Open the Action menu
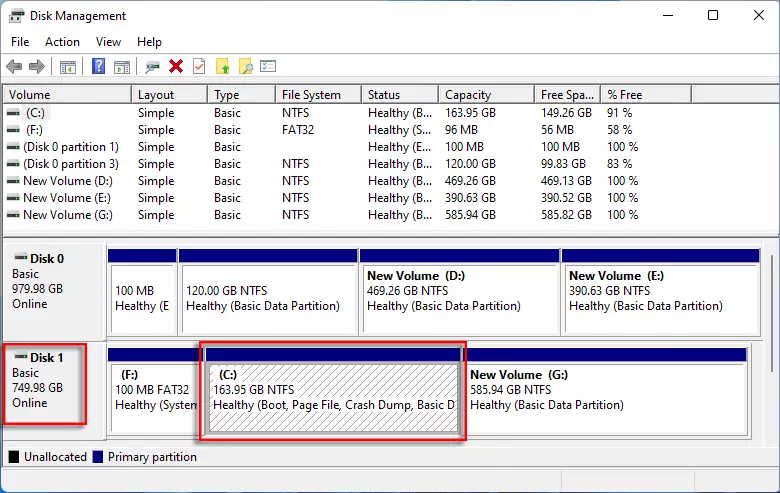Screen dimensions: 780x493 tap(62, 42)
